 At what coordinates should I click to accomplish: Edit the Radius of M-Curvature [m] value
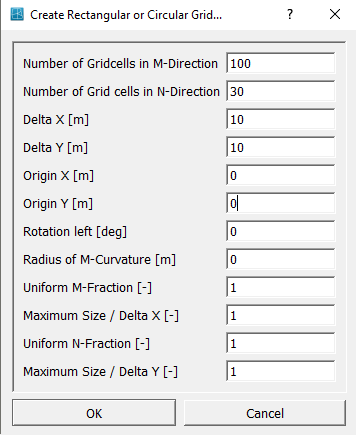pos(281,259)
